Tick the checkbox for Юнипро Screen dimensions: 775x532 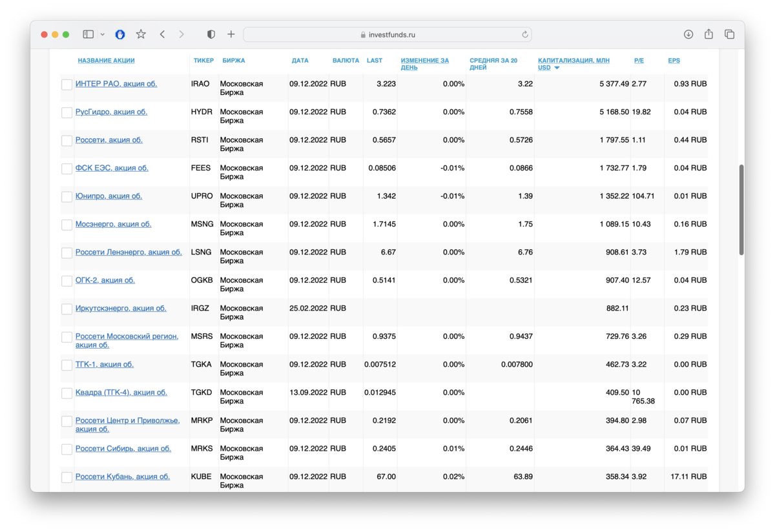pyautogui.click(x=67, y=197)
